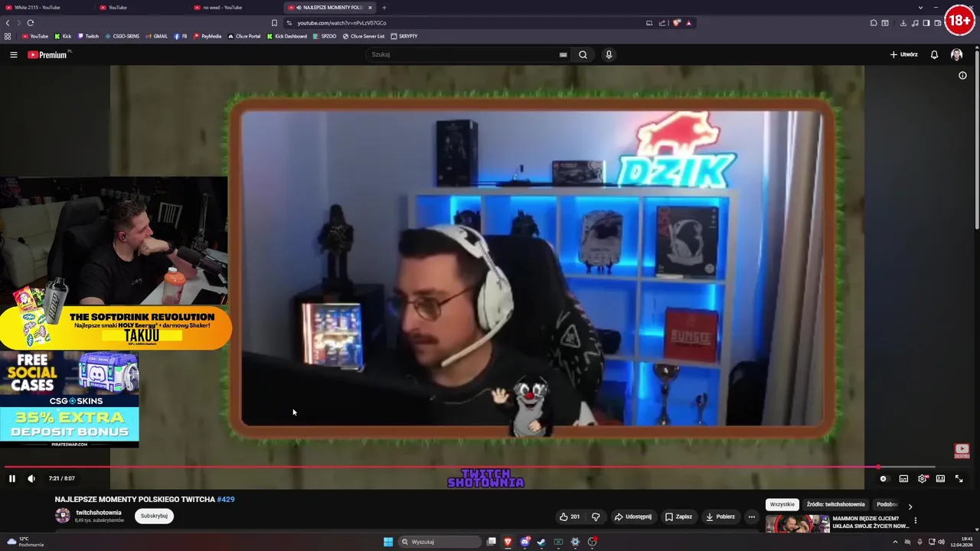The width and height of the screenshot is (980, 551).
Task: Open the on-screen keyboard in search box
Action: tap(563, 54)
